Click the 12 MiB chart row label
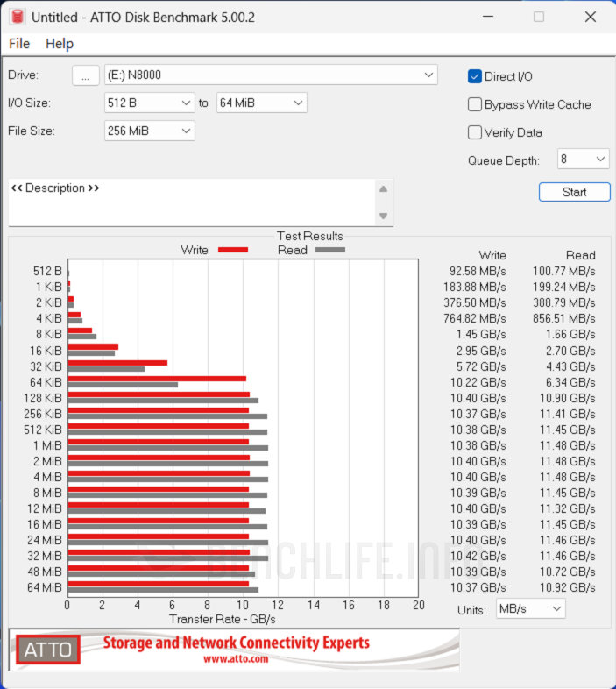This screenshot has width=616, height=689. point(45,508)
